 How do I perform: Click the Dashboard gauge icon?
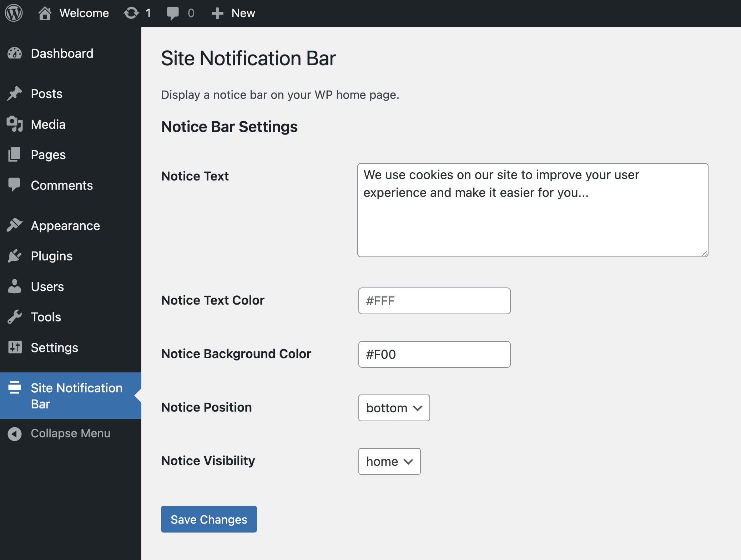pyautogui.click(x=15, y=54)
